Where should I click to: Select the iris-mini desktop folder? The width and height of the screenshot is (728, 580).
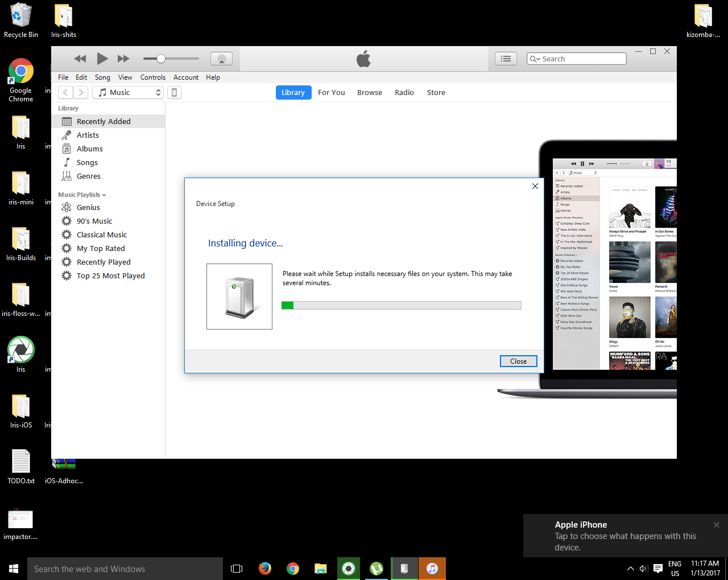click(x=21, y=188)
